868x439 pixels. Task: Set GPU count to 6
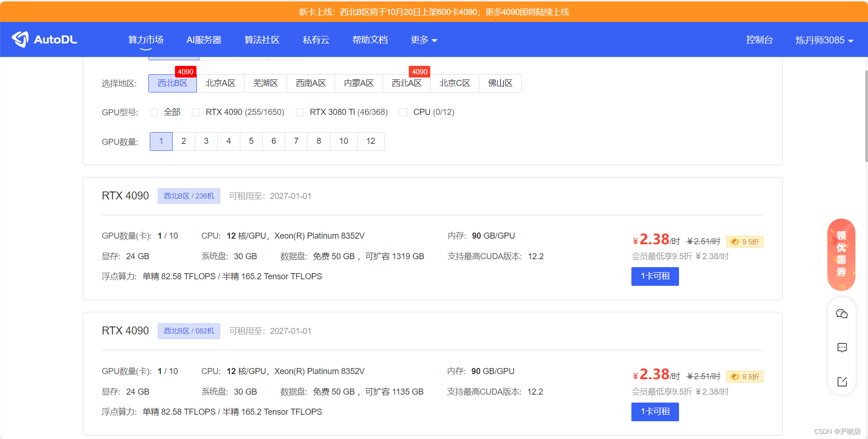click(x=273, y=141)
